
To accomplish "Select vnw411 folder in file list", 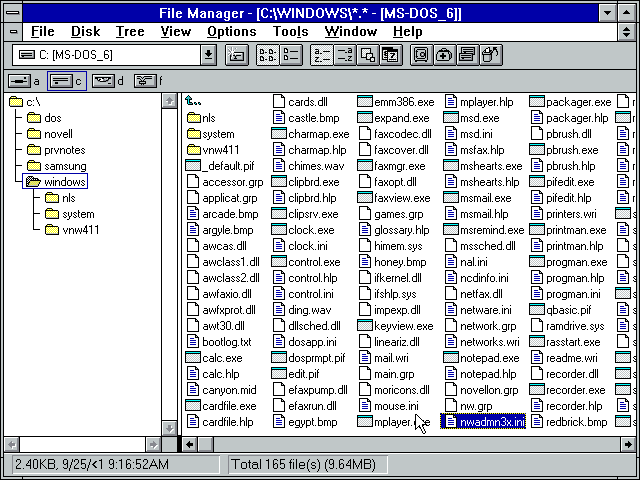I will [213, 150].
